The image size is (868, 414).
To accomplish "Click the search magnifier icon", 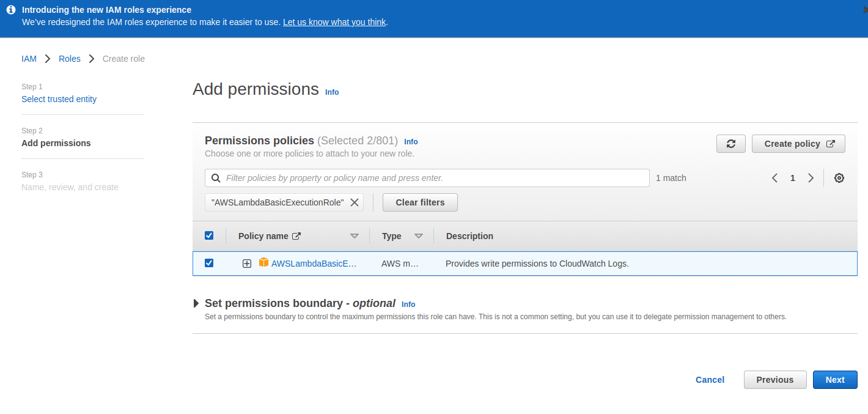I will [216, 178].
